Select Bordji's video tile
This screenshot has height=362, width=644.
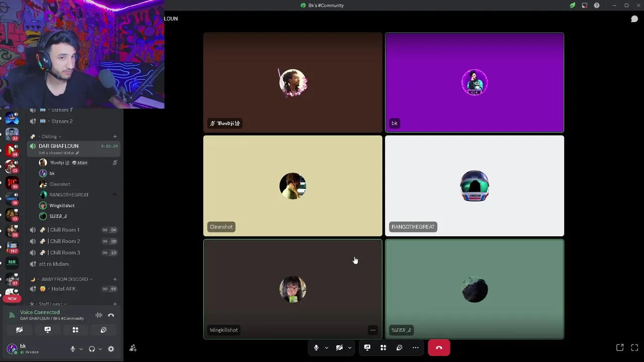pyautogui.click(x=293, y=82)
